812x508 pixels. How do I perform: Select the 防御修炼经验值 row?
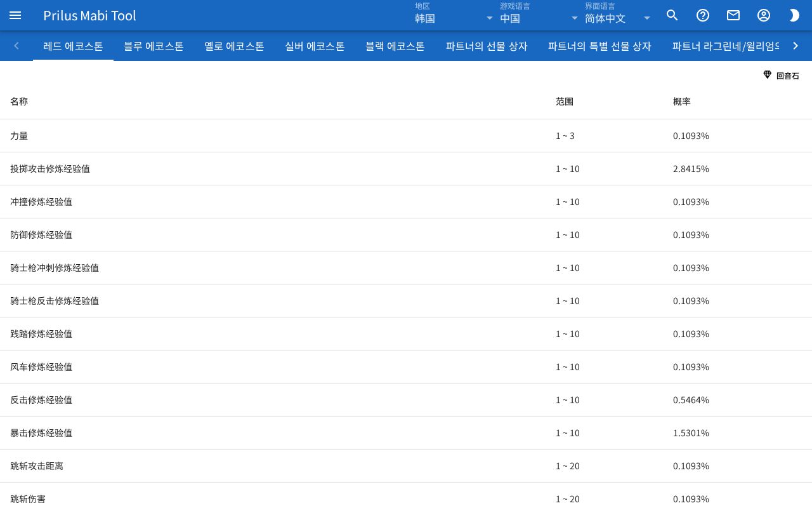click(406, 235)
